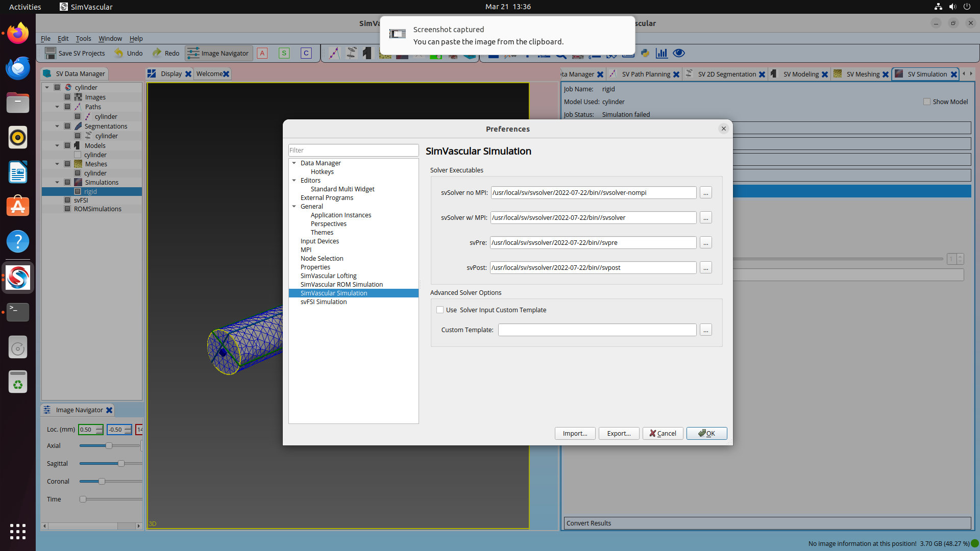Open the File menu

(x=45, y=38)
